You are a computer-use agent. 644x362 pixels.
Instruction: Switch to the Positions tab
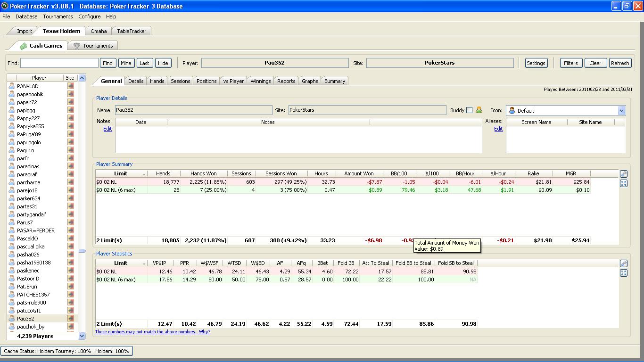(206, 81)
